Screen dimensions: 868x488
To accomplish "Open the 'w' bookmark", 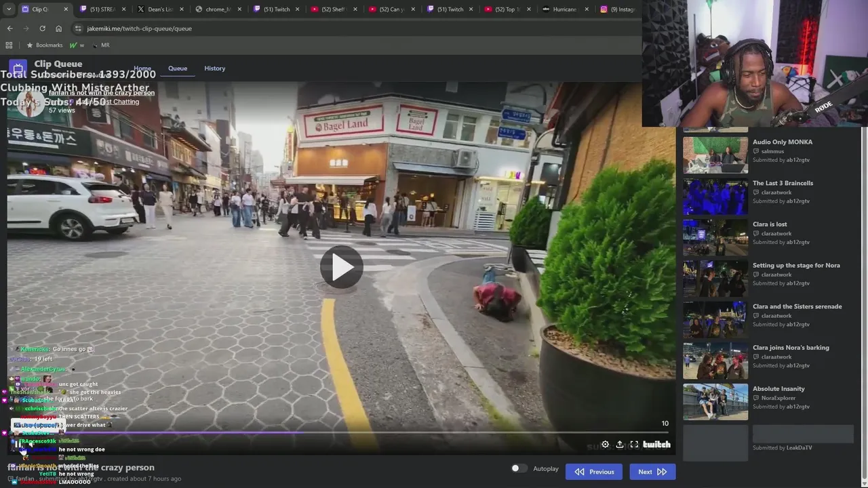I will point(77,45).
